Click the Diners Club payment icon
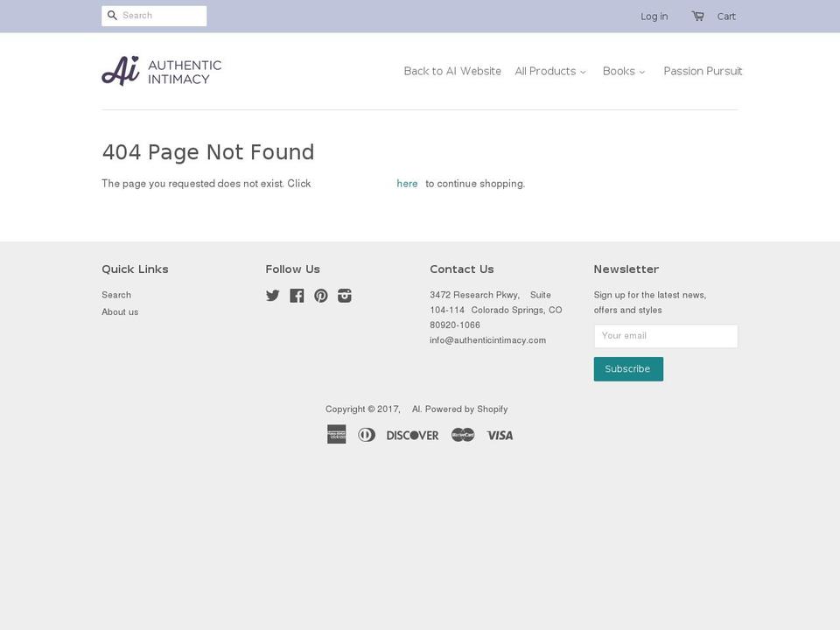 [367, 435]
